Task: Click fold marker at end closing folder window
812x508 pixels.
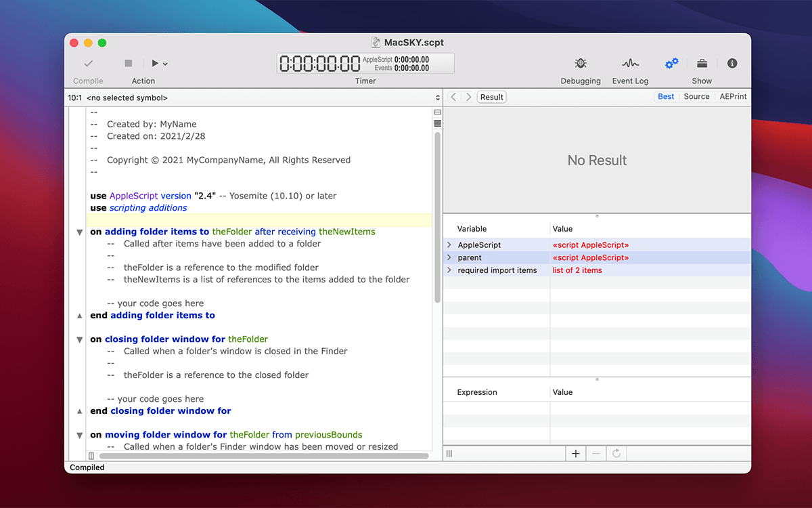Action: pos(80,411)
